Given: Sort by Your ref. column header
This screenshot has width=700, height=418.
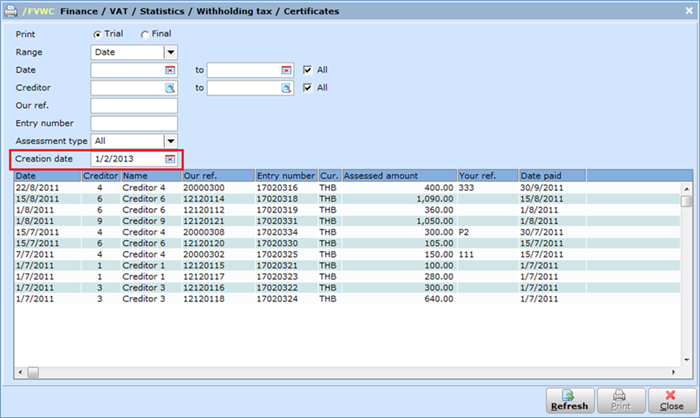Looking at the screenshot, I should [x=488, y=176].
